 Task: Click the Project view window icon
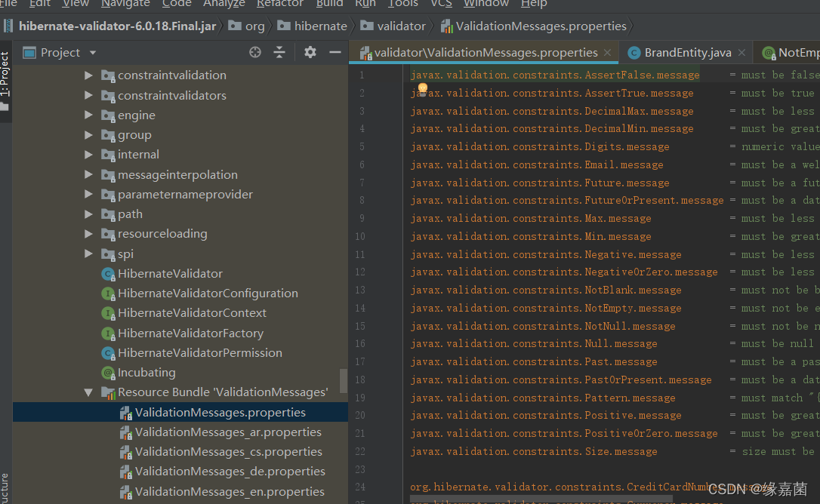pyautogui.click(x=29, y=52)
